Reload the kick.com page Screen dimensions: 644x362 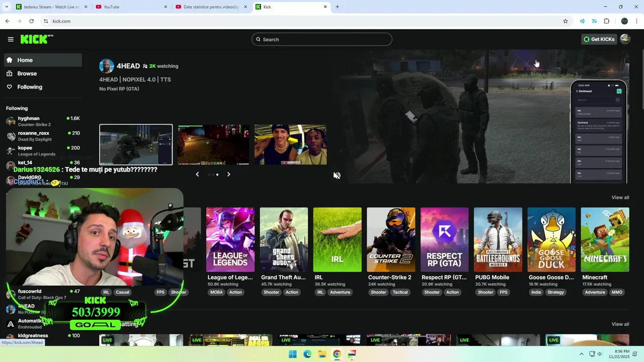(31, 21)
